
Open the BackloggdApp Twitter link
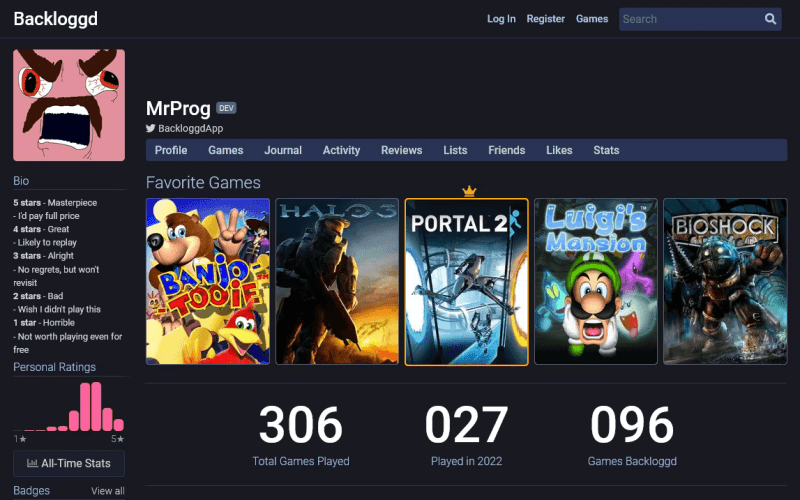[x=190, y=128]
